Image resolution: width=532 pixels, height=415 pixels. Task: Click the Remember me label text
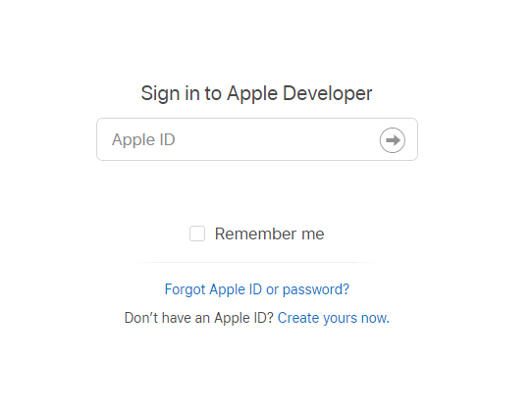click(x=269, y=233)
